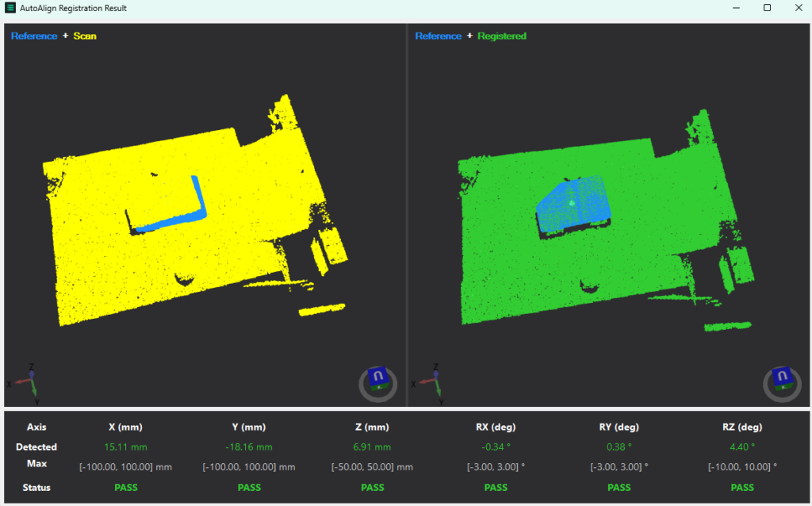This screenshot has height=506, width=812.
Task: Click the PASS status in the RZ column
Action: point(742,487)
